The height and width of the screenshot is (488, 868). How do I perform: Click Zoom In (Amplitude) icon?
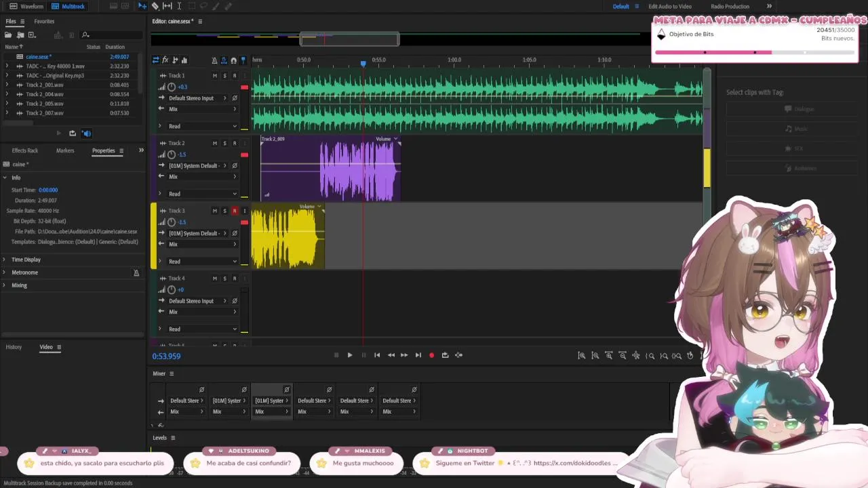(581, 355)
